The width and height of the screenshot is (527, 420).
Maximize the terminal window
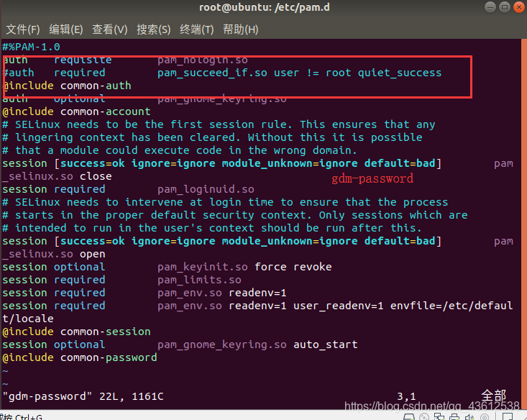(505, 7)
